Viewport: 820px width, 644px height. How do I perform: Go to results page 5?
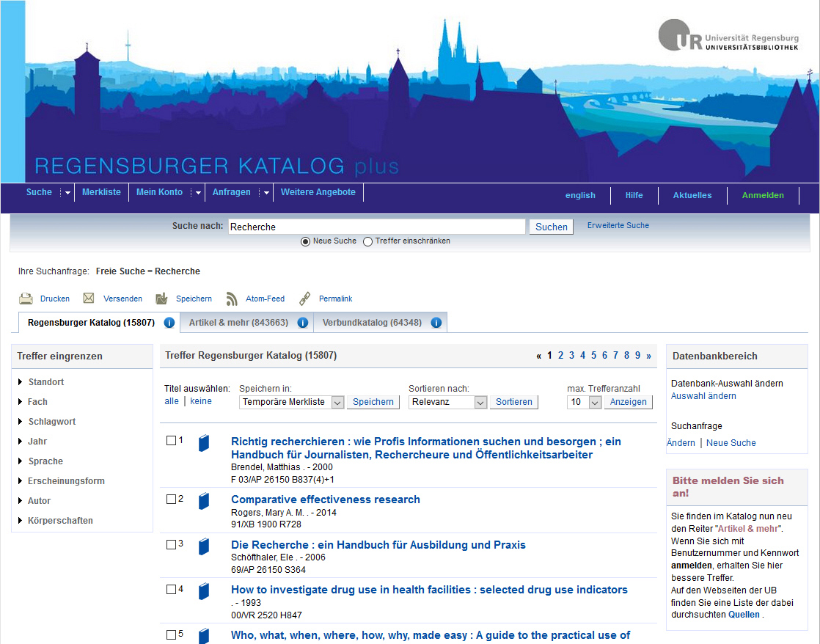pyautogui.click(x=593, y=356)
